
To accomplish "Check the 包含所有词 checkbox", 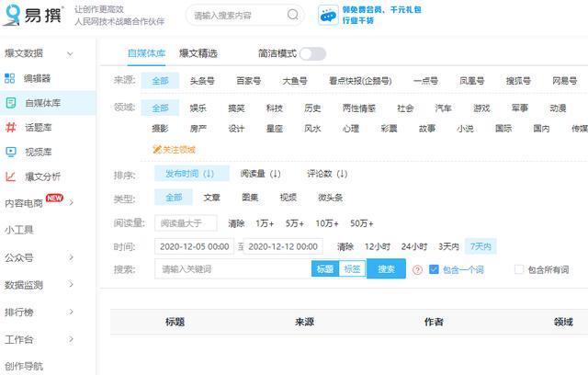I will click(519, 269).
